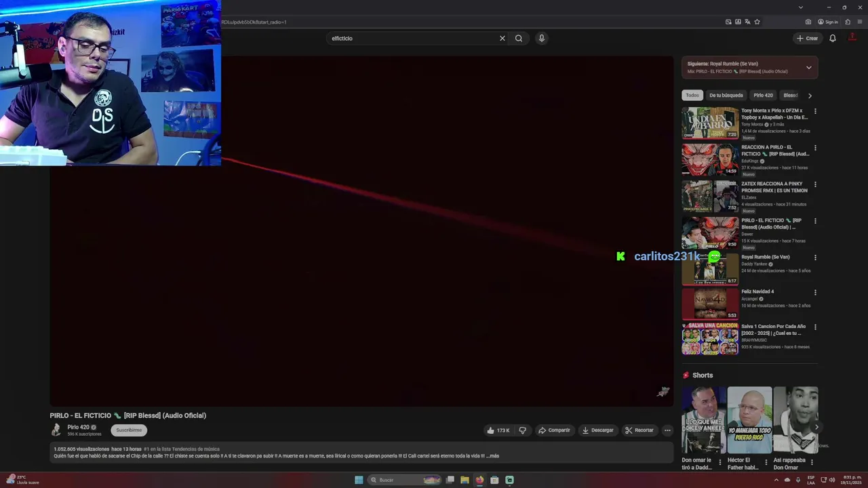Click the Pirlo 420 channel name

pos(78,428)
